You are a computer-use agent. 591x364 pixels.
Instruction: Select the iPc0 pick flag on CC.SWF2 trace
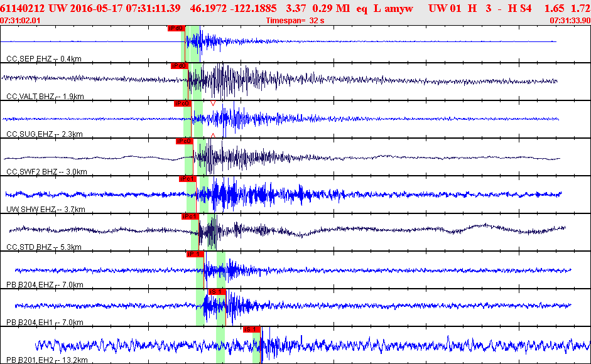coord(184,141)
